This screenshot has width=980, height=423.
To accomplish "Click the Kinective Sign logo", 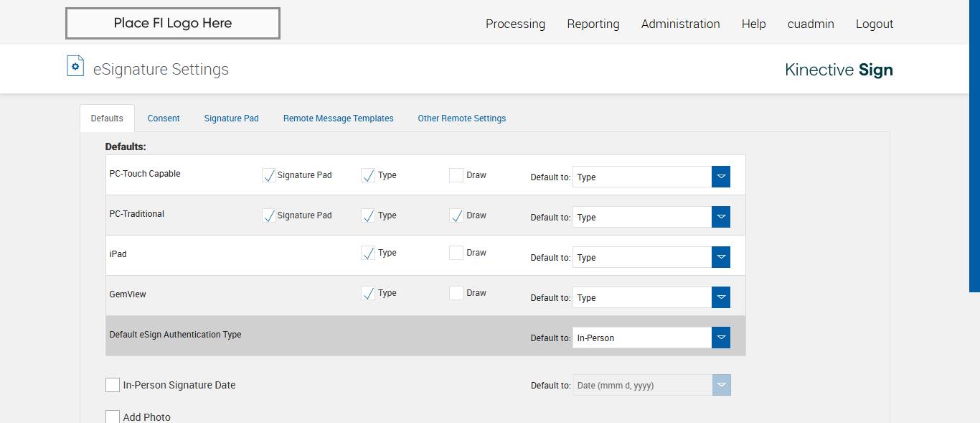I will (x=839, y=70).
